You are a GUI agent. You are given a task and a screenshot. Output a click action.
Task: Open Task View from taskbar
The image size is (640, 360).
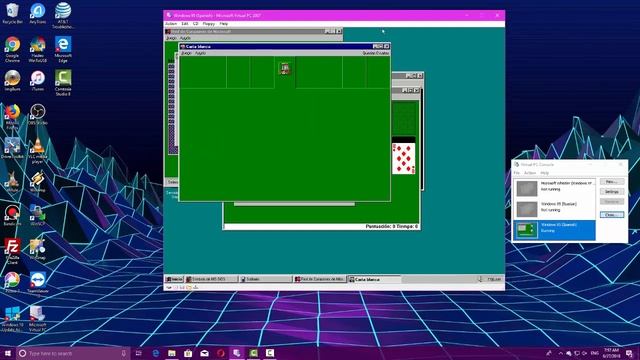(x=138, y=353)
